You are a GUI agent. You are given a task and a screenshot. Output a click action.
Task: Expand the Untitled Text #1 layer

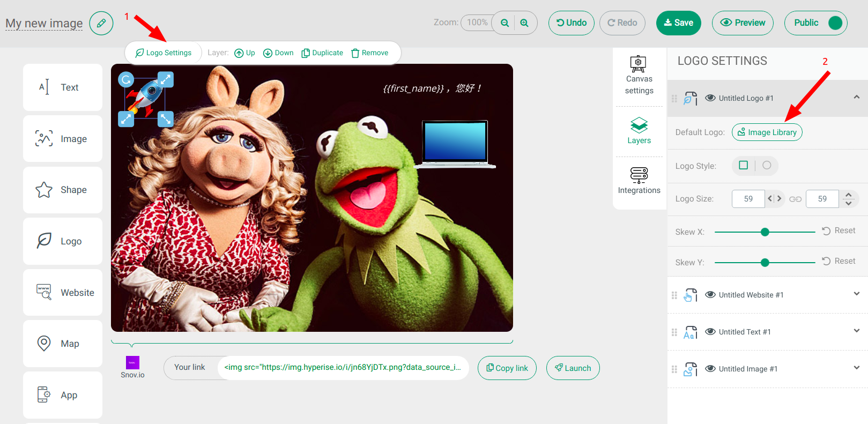(x=857, y=331)
